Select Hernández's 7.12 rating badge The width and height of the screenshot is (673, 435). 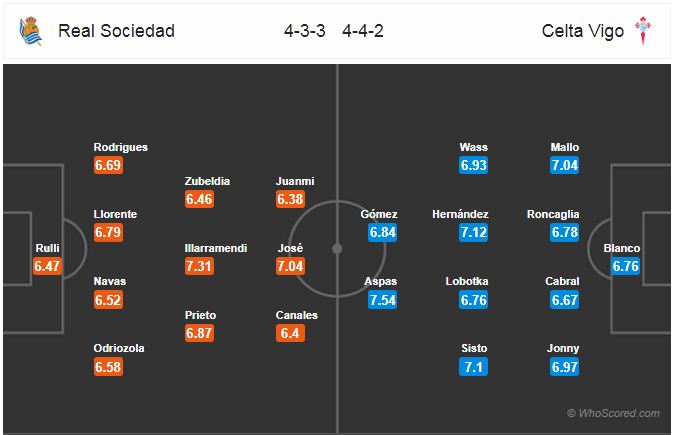473,232
